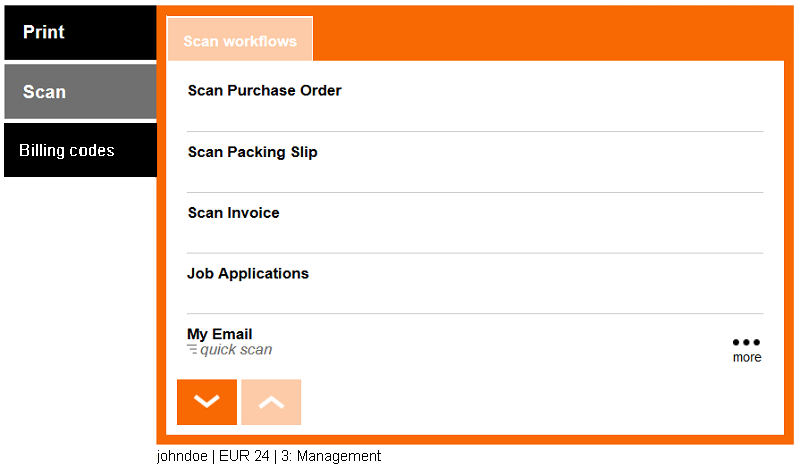Viewport: 800px width, 466px height.
Task: Click the "quick scan" italic label
Action: (236, 350)
